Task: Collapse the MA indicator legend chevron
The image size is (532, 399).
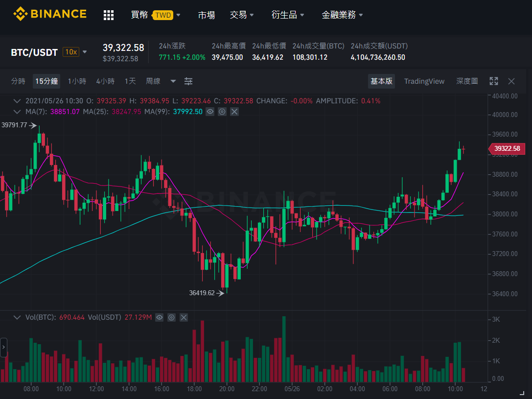Action: point(17,112)
